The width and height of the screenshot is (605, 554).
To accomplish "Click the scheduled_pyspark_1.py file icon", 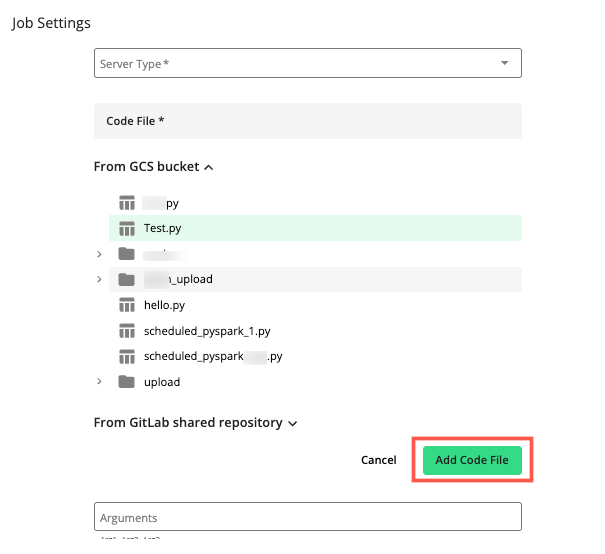I will point(126,330).
